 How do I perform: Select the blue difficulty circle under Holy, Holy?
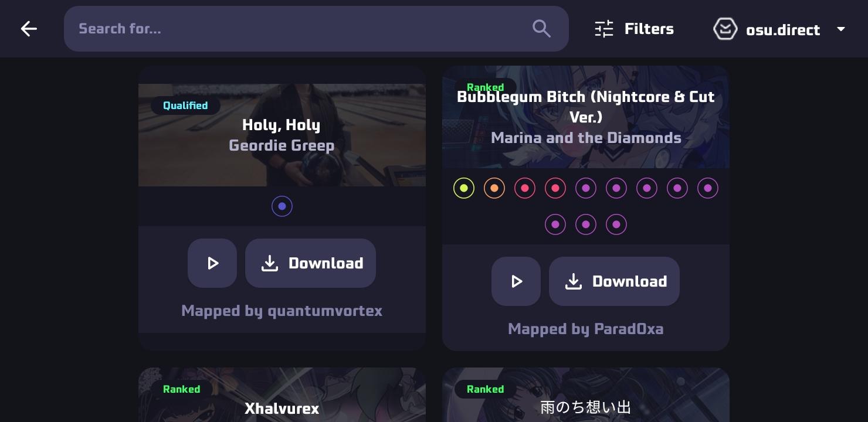[x=282, y=206]
